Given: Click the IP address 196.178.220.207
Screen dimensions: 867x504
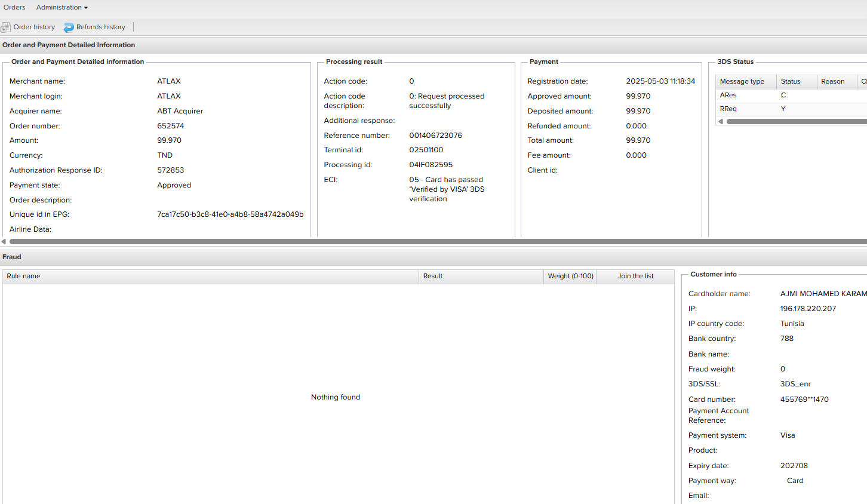Looking at the screenshot, I should click(808, 309).
